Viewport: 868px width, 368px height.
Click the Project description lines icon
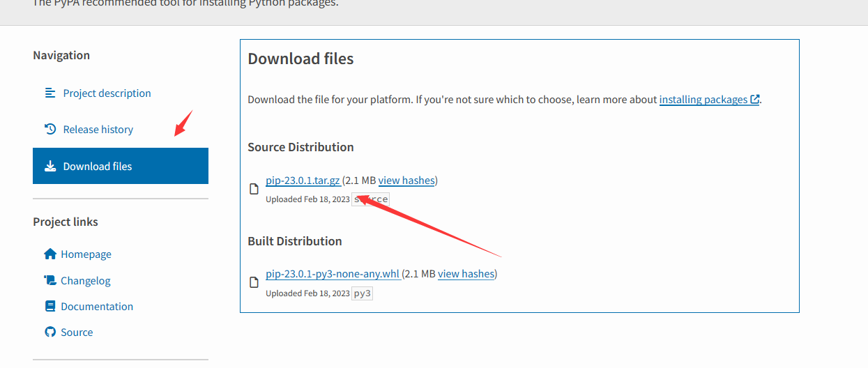[50, 93]
